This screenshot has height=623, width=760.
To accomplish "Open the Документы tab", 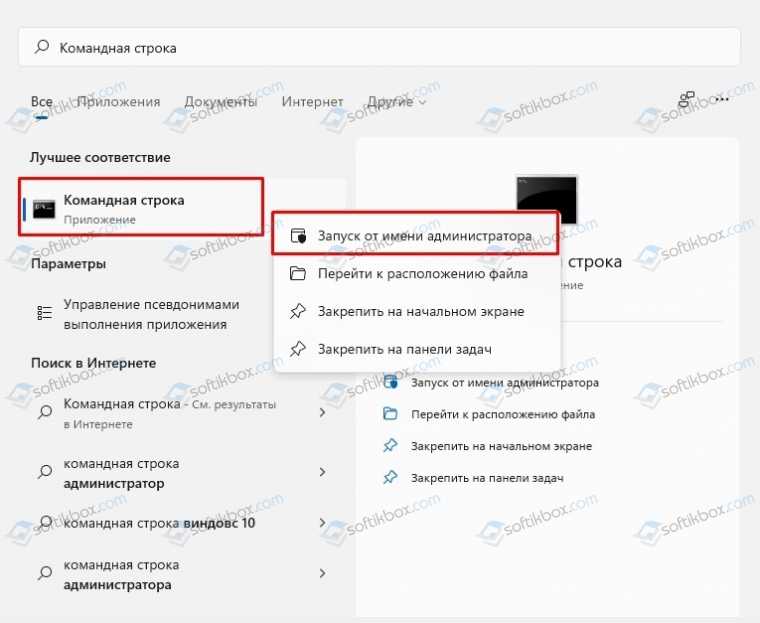I will coord(221,102).
